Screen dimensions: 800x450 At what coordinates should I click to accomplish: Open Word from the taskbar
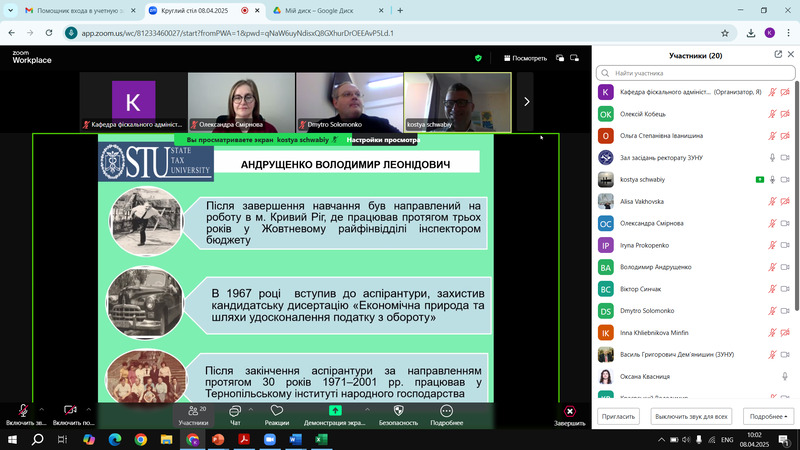tap(295, 439)
